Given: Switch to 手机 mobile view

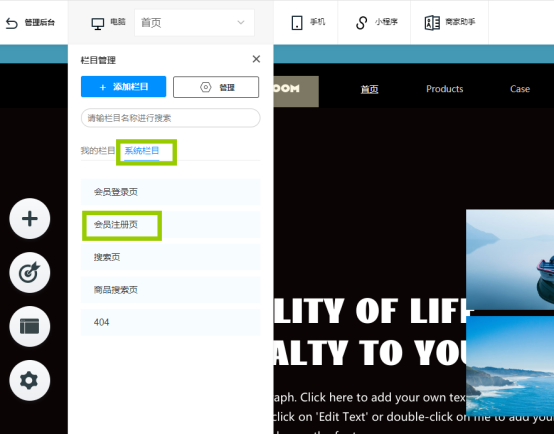Looking at the screenshot, I should (x=297, y=23).
